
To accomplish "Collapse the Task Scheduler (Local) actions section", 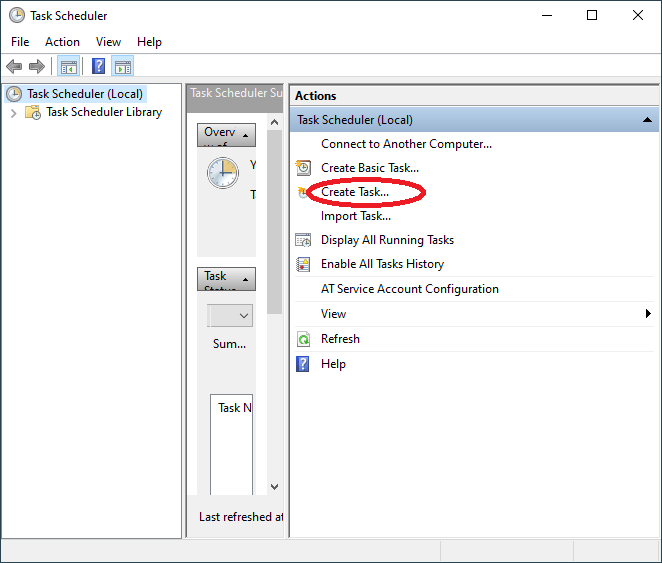I will coord(648,120).
